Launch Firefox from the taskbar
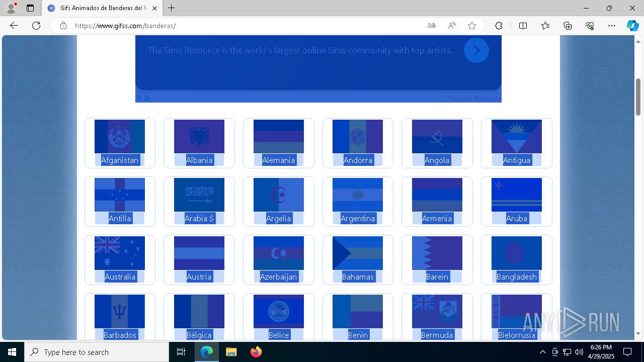 tap(256, 352)
